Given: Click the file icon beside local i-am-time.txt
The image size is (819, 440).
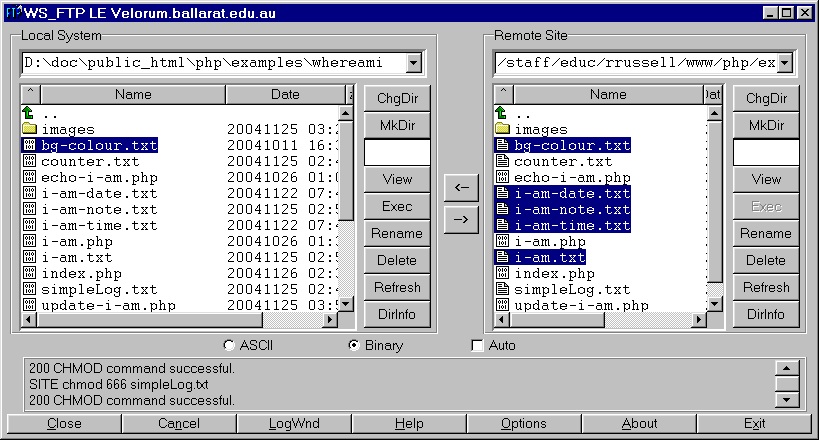Looking at the screenshot, I should click(x=29, y=225).
